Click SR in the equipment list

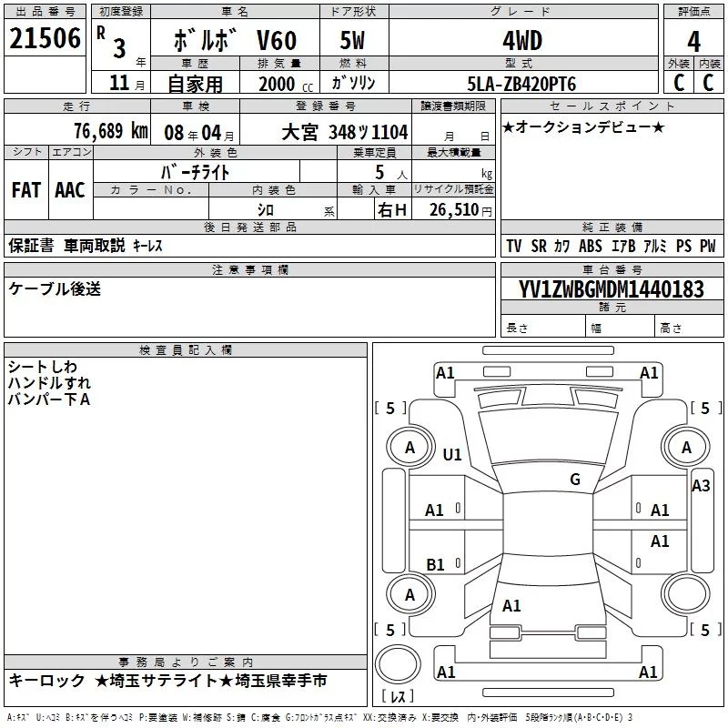pyautogui.click(x=539, y=246)
